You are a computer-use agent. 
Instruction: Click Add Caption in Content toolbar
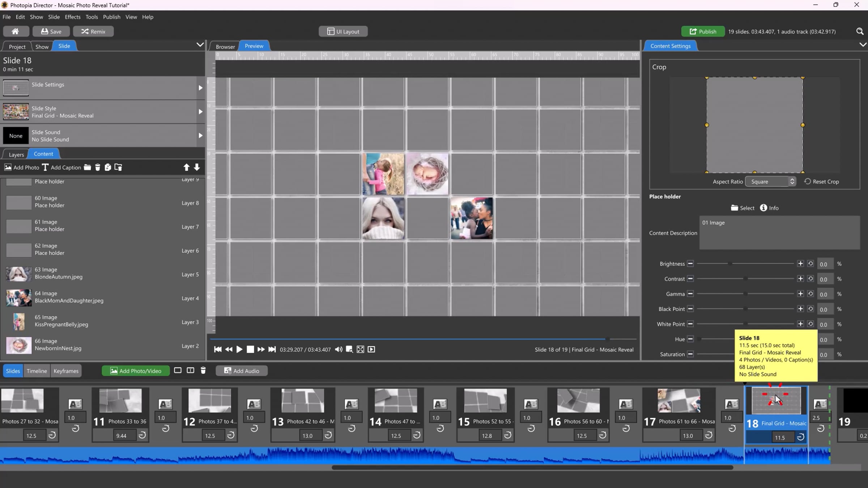61,167
